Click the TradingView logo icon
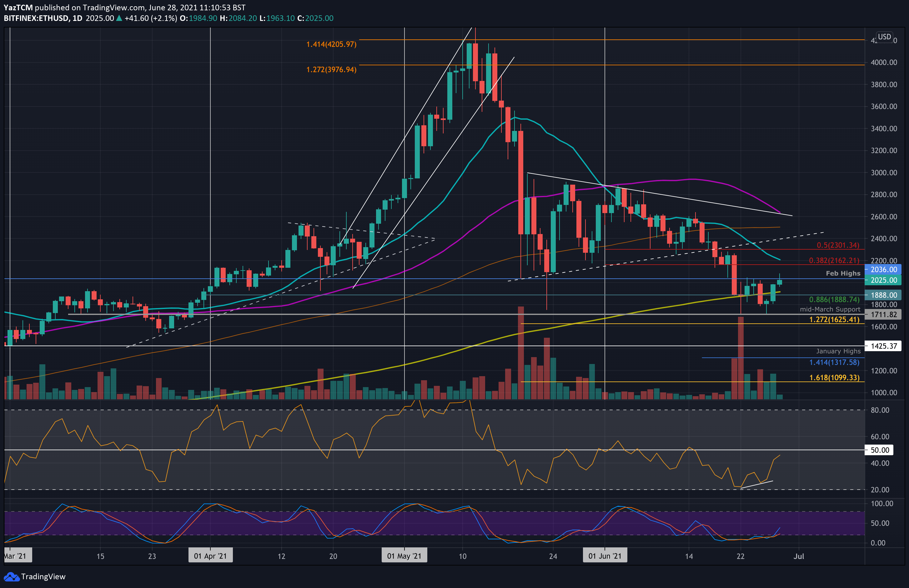The height and width of the screenshot is (588, 909). tap(12, 576)
